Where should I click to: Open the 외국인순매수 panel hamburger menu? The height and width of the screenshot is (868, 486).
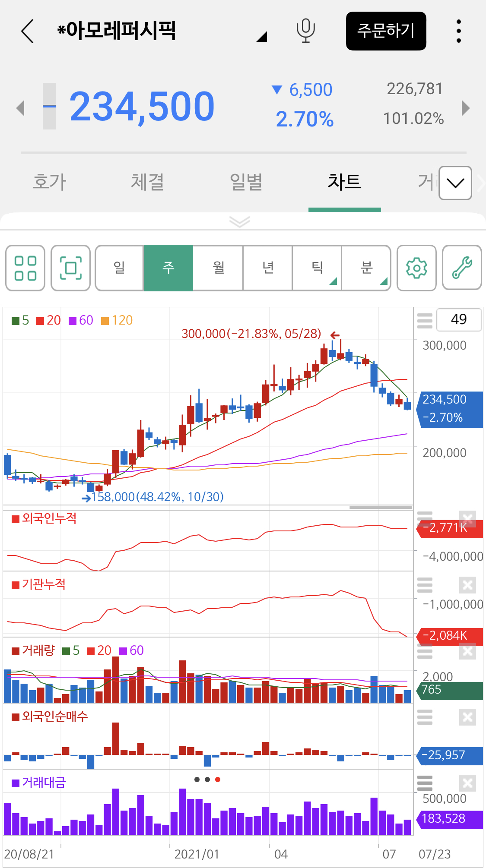coord(425,717)
